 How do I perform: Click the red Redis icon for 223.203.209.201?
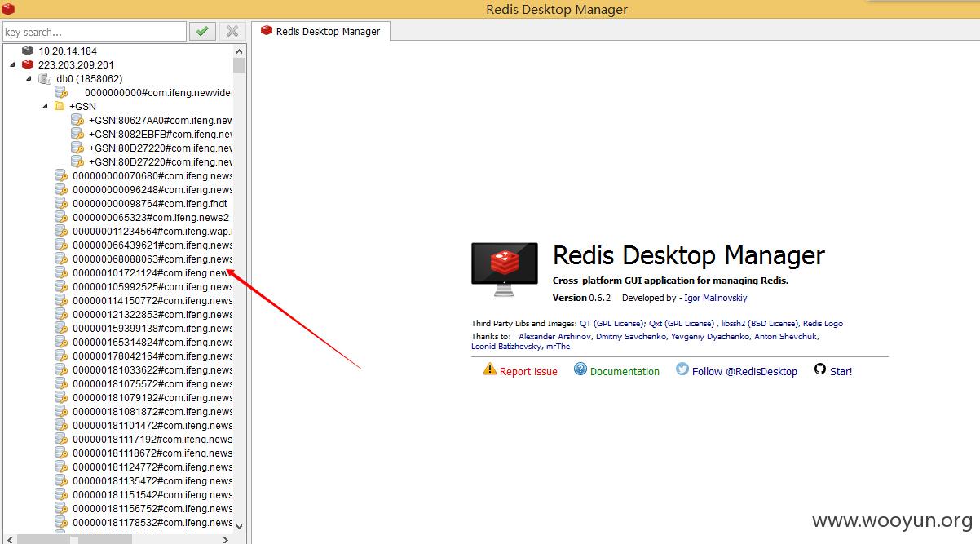(28, 64)
